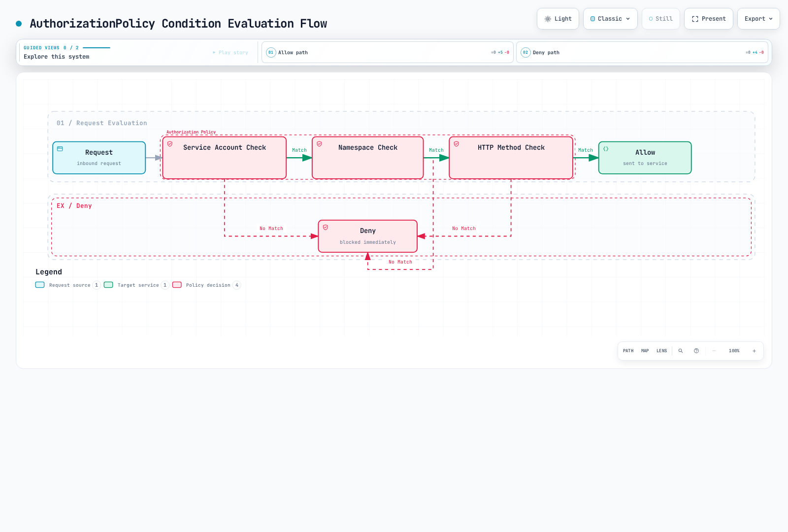
Task: Toggle the Still animation button
Action: pyautogui.click(x=661, y=19)
